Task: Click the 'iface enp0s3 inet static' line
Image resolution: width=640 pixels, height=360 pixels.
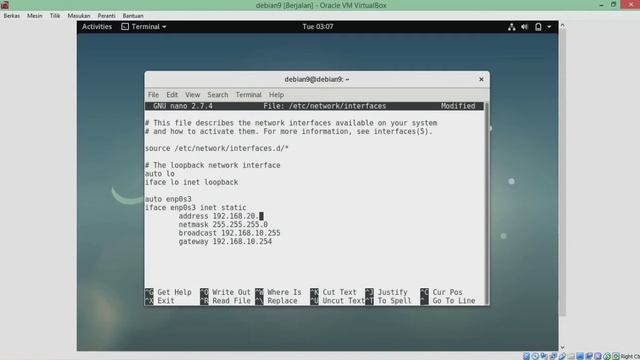Action: [x=196, y=208]
